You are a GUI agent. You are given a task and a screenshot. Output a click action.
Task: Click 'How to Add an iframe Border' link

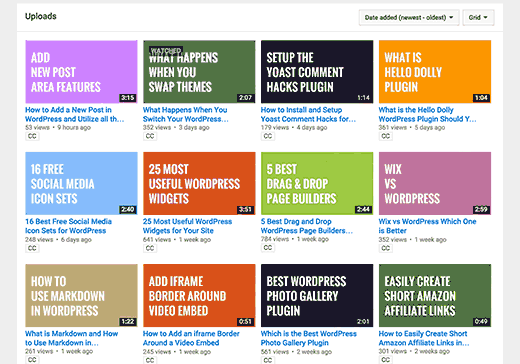(191, 338)
